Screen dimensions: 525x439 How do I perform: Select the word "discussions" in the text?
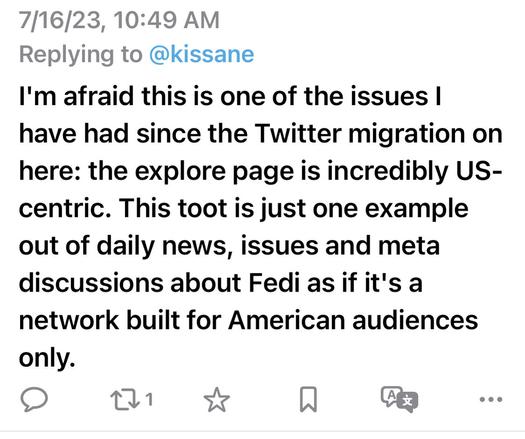point(91,283)
